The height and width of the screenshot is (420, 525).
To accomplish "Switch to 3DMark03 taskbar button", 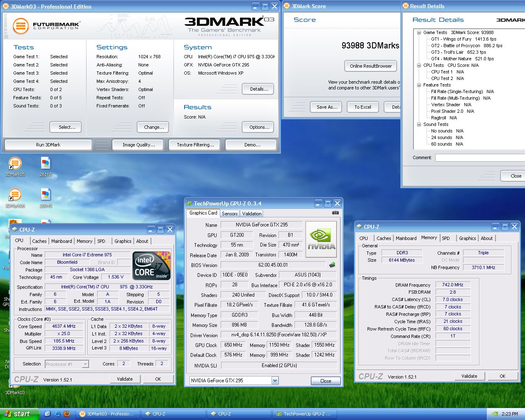I will point(108,414).
